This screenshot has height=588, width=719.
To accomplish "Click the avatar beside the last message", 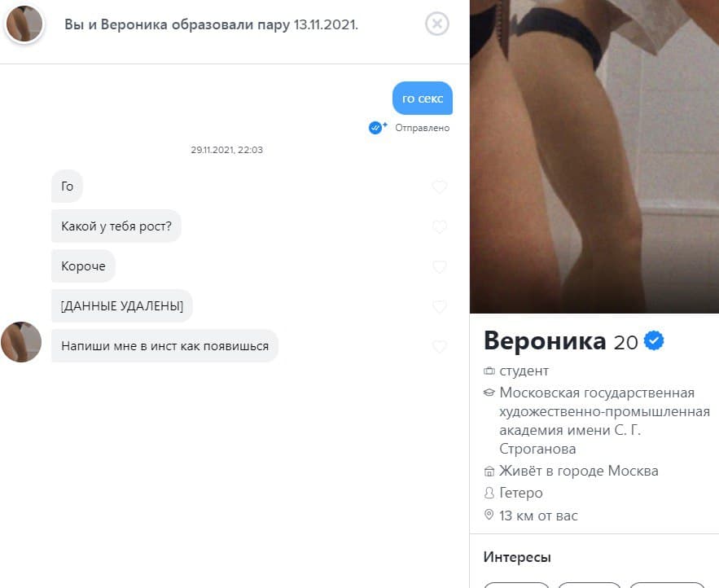I will pos(21,342).
